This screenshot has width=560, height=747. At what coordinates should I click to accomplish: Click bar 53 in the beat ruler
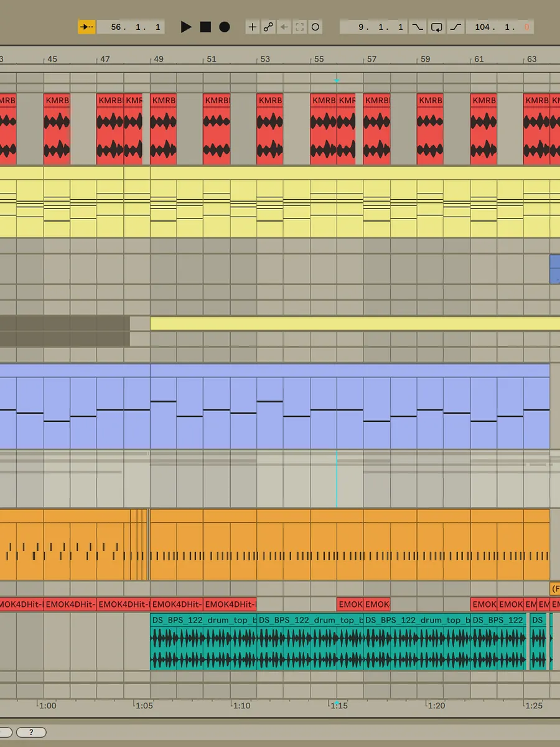tap(265, 59)
